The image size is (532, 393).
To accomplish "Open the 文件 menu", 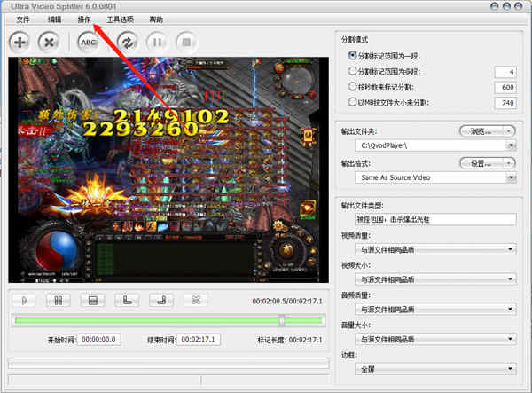I will (x=23, y=20).
